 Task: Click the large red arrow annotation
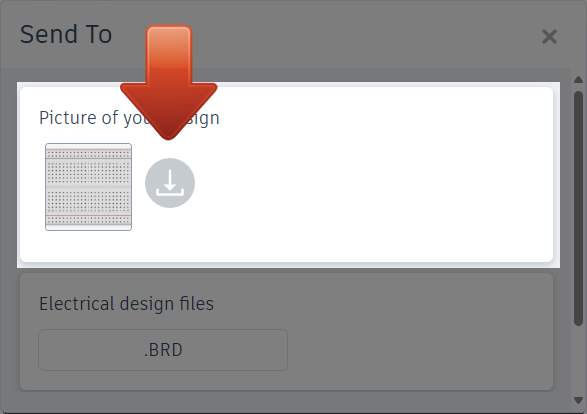pos(169,82)
